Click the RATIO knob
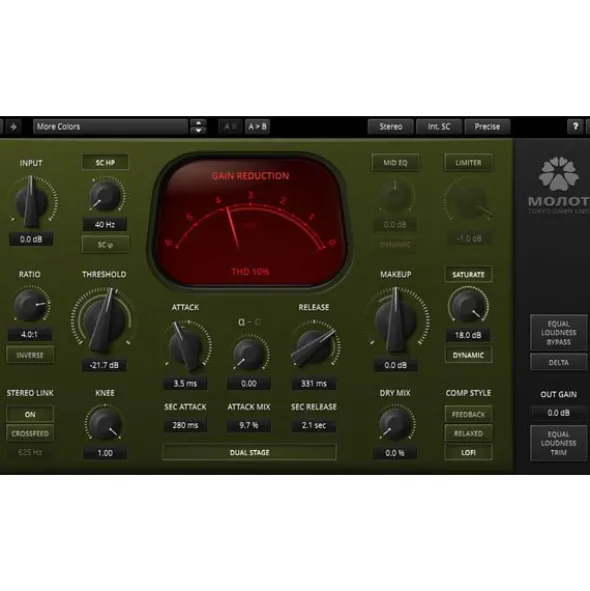 pyautogui.click(x=30, y=305)
